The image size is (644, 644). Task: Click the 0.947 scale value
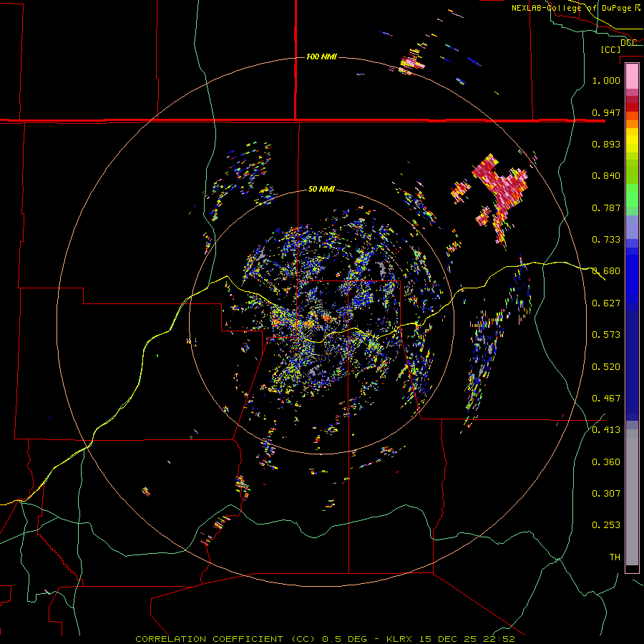point(606,112)
